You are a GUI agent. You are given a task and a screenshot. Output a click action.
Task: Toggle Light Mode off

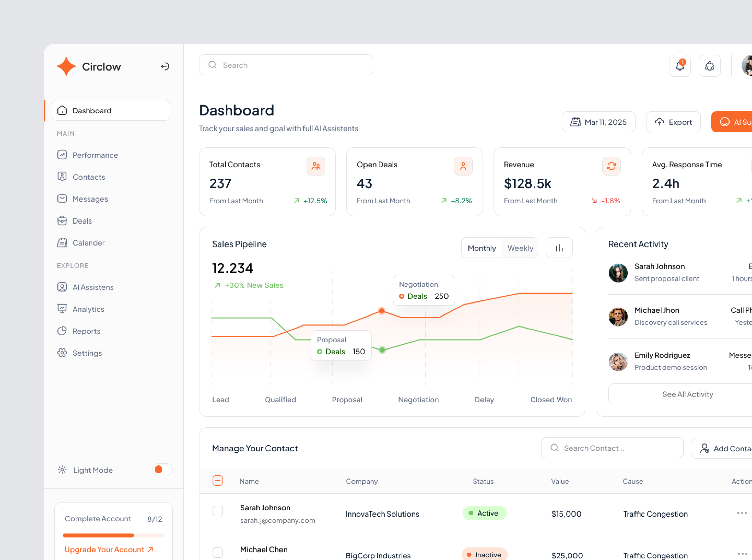pyautogui.click(x=162, y=469)
